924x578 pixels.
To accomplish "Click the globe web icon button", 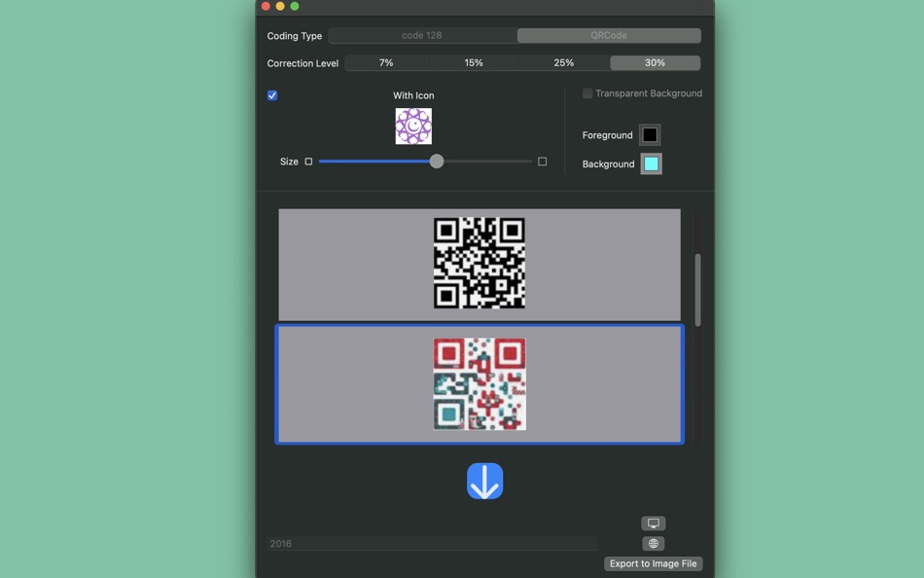I will [x=654, y=543].
